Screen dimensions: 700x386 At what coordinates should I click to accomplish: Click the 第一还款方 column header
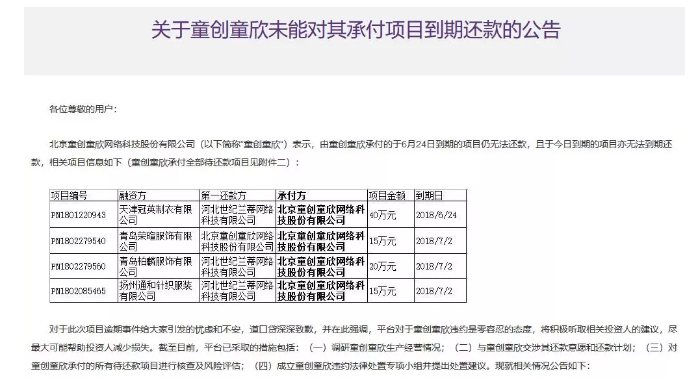238,195
